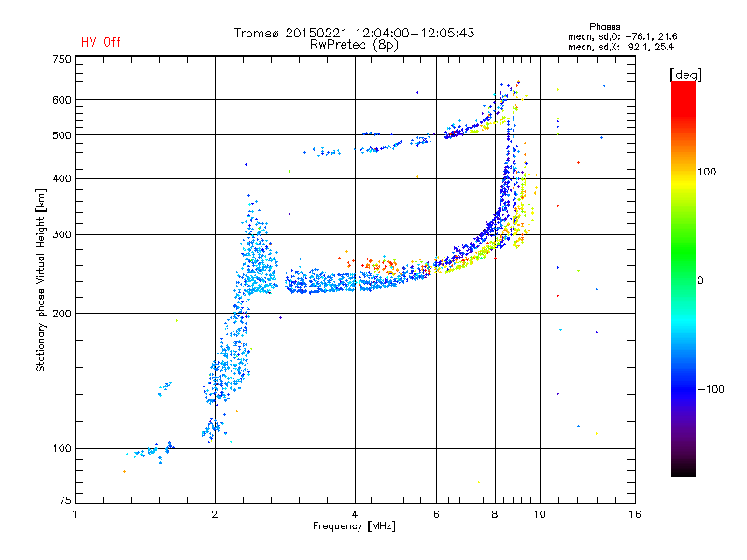Viewport: 747px width, 560px height.
Task: Click the '[deg]' colorbar unit label
Action: point(685,75)
